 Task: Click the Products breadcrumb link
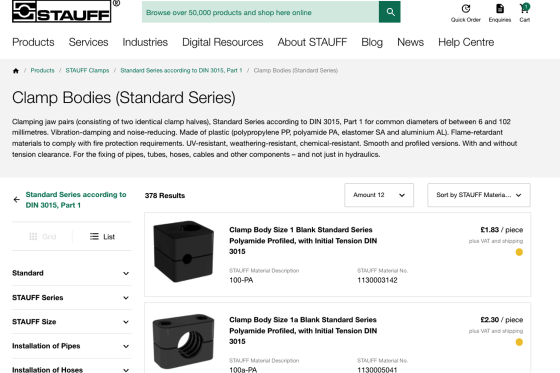(x=42, y=70)
